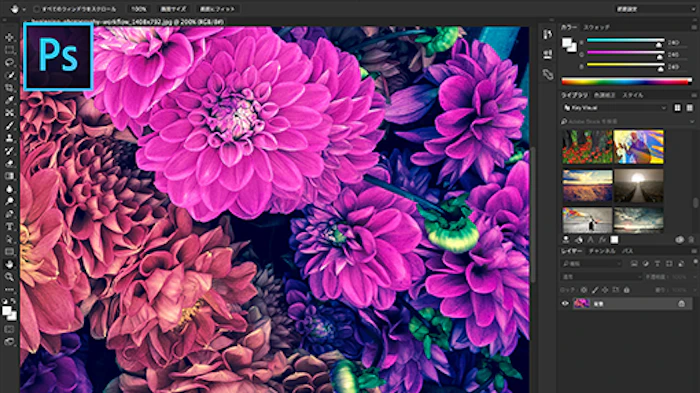
Task: Select the Clone Stamp tool
Action: click(9, 138)
